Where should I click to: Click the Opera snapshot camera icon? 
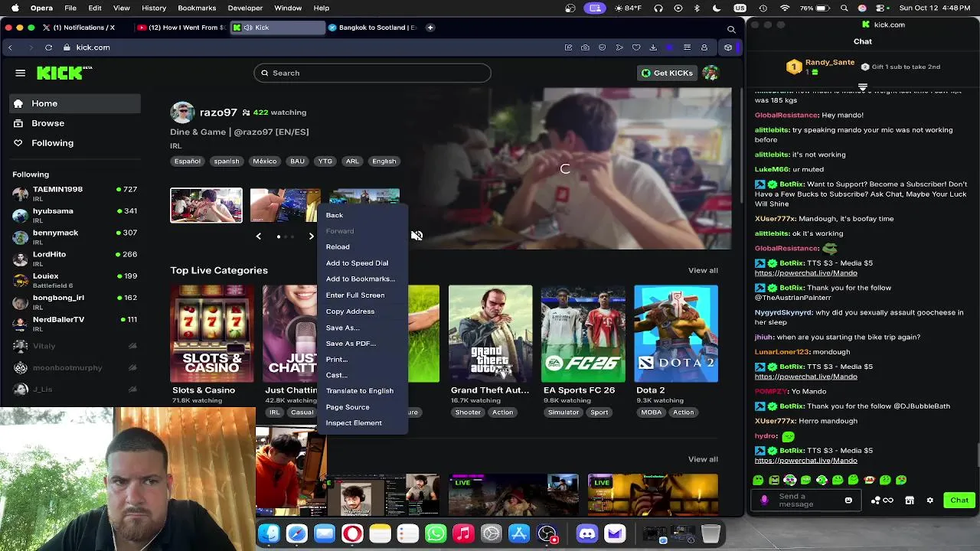tap(585, 47)
